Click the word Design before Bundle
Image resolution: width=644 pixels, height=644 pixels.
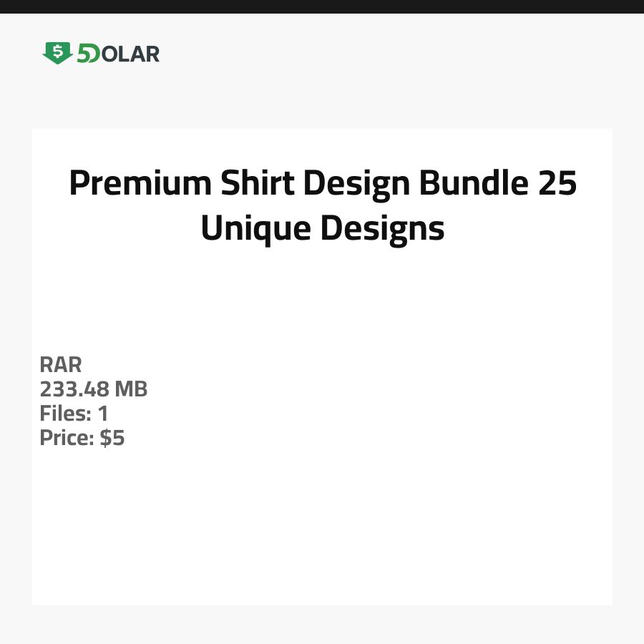coord(358,184)
